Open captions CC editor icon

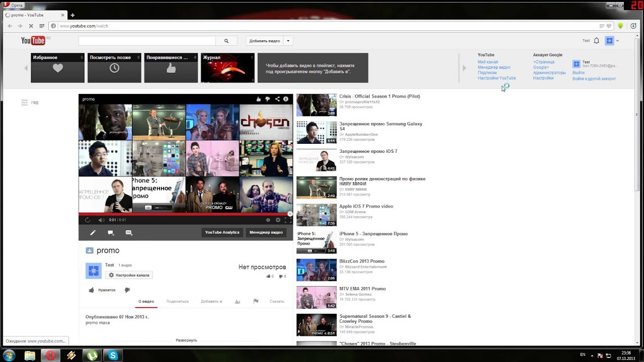[x=129, y=233]
